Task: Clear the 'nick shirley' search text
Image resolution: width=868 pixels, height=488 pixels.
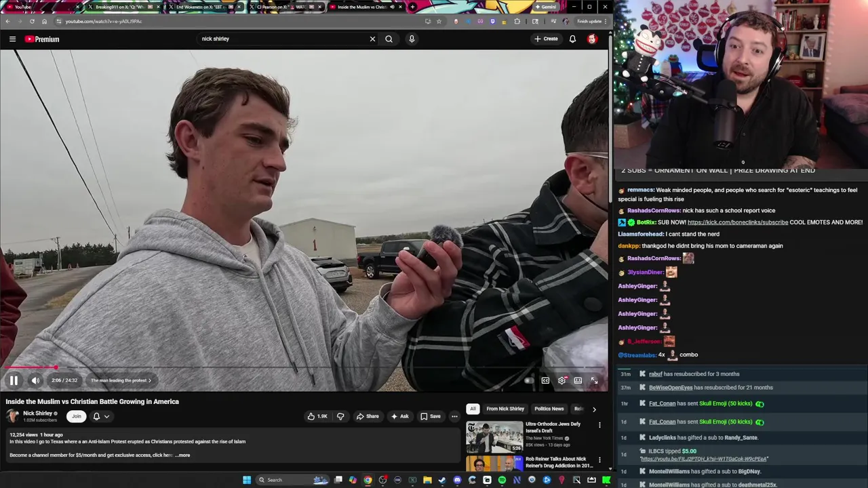Action: pos(372,39)
